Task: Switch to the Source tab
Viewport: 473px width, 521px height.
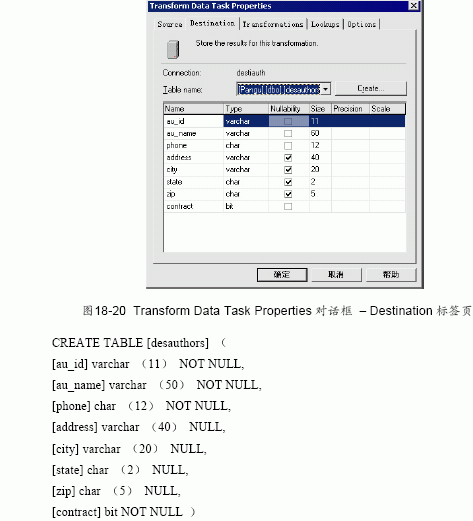Action: tap(170, 24)
